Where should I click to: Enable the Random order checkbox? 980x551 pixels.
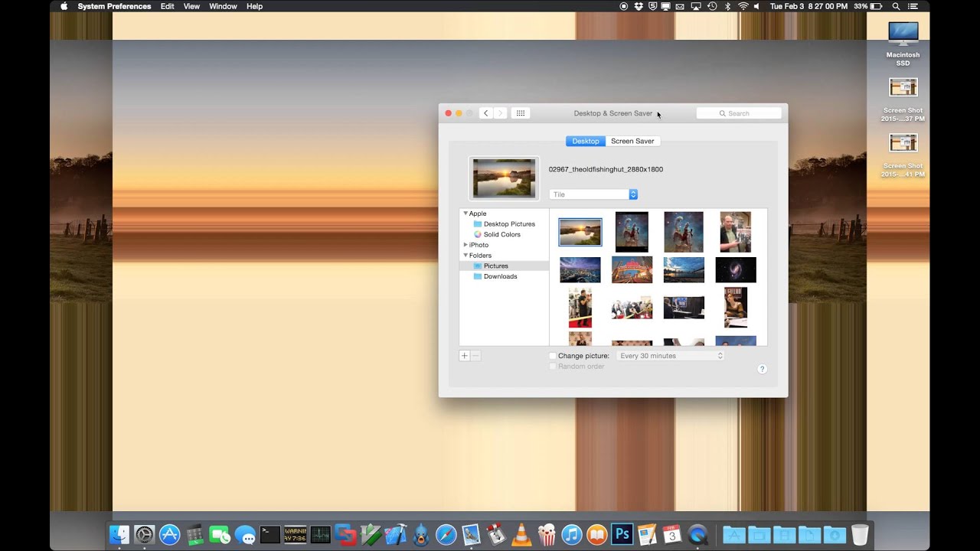click(553, 366)
